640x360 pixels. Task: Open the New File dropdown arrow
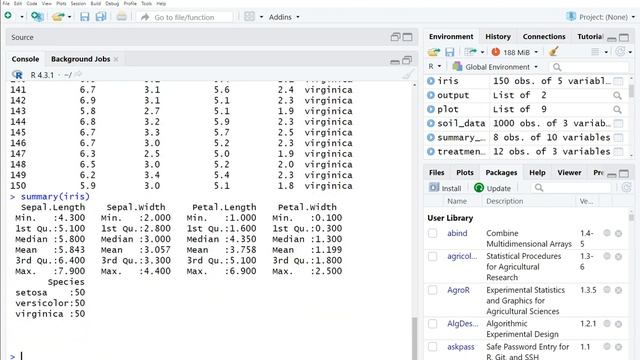22,17
